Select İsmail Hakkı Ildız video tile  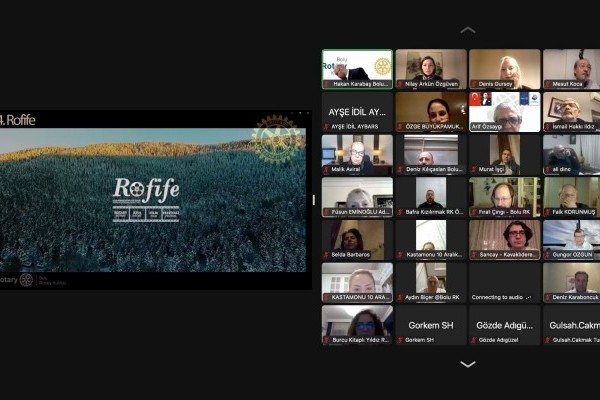572,112
